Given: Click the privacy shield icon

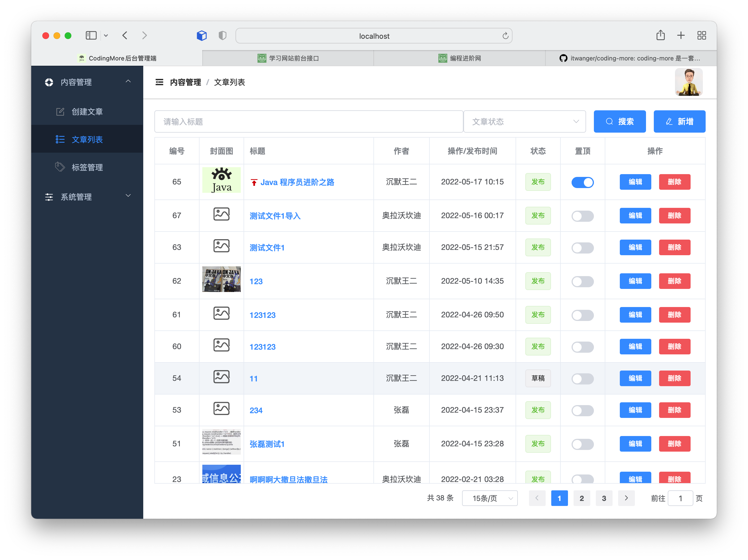Looking at the screenshot, I should click(x=222, y=35).
